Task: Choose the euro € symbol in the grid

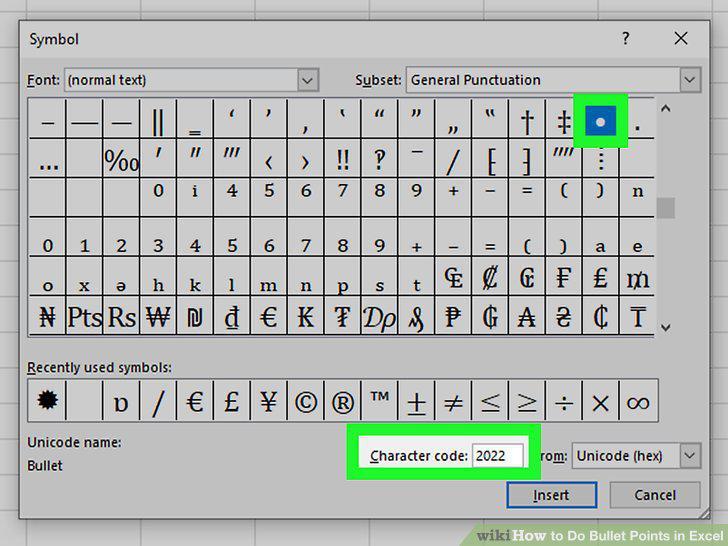Action: point(269,316)
